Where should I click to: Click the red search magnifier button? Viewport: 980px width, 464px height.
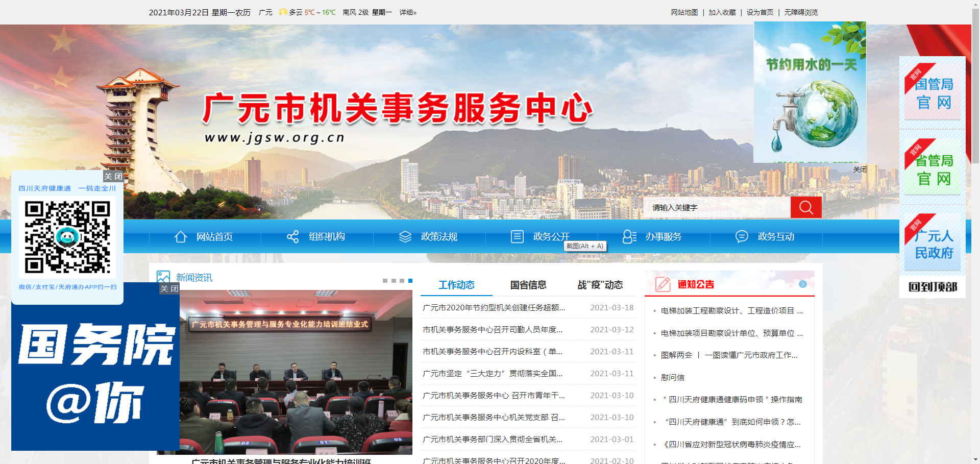tap(806, 207)
